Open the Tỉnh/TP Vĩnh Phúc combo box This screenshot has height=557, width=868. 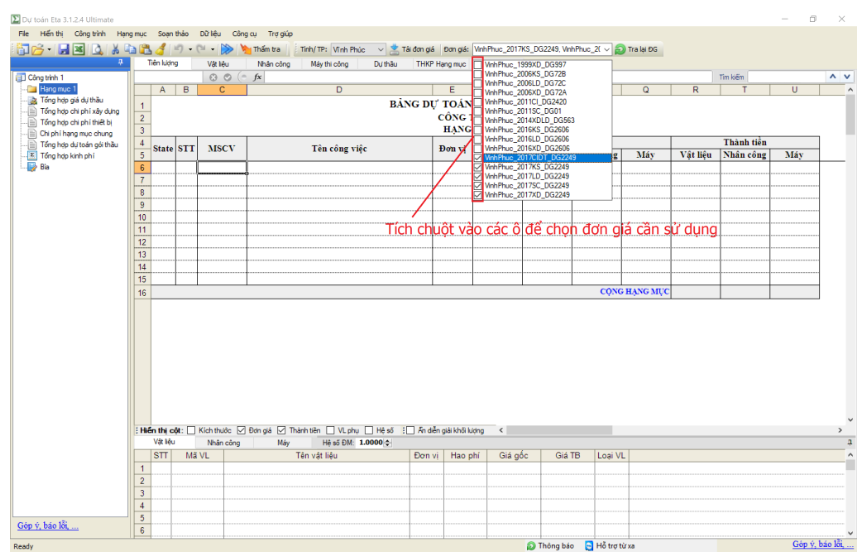(x=358, y=49)
